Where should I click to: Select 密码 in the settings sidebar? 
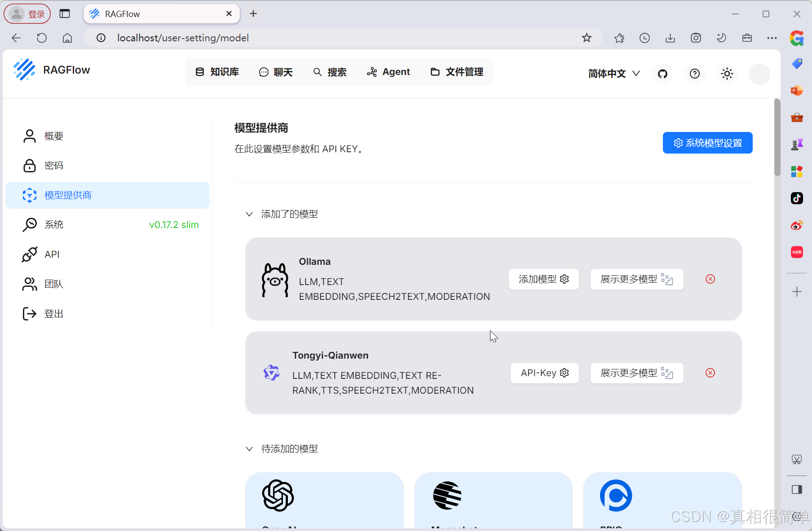108,166
